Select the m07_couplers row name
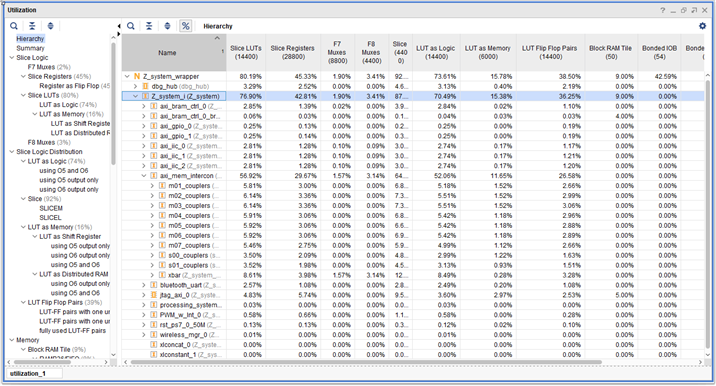Screen dimensions: 716x386 tap(190, 245)
